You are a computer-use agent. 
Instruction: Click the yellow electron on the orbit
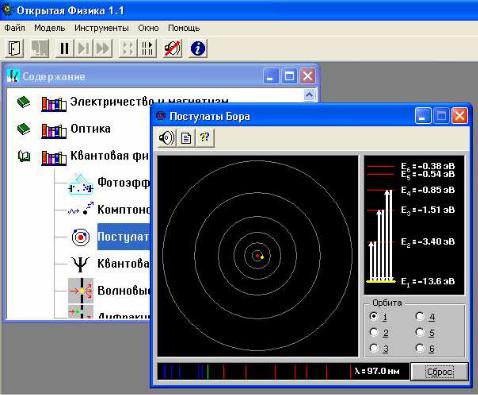tap(262, 257)
